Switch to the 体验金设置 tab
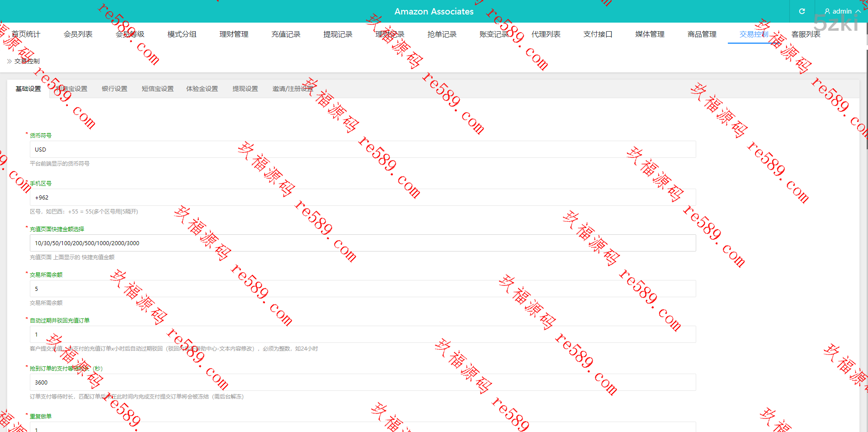868x432 pixels. coord(202,89)
